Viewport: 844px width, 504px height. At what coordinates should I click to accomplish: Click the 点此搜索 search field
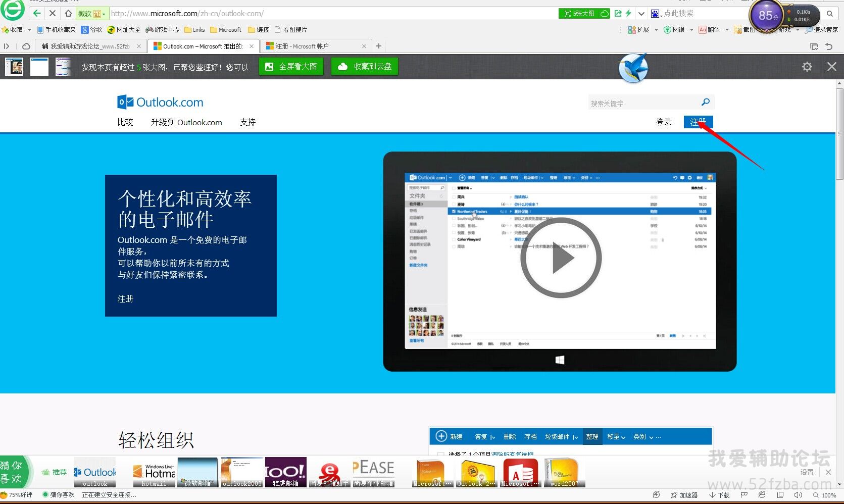tap(705, 14)
